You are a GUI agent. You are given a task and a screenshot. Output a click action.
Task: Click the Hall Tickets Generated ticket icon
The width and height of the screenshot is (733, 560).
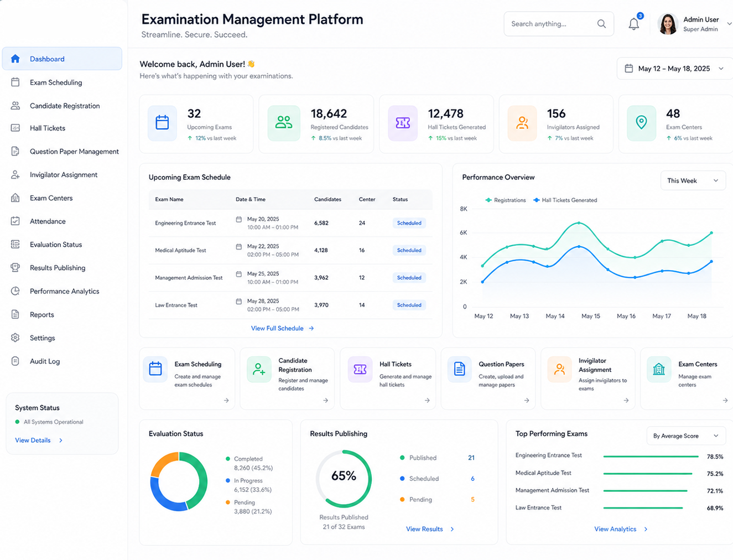point(403,123)
